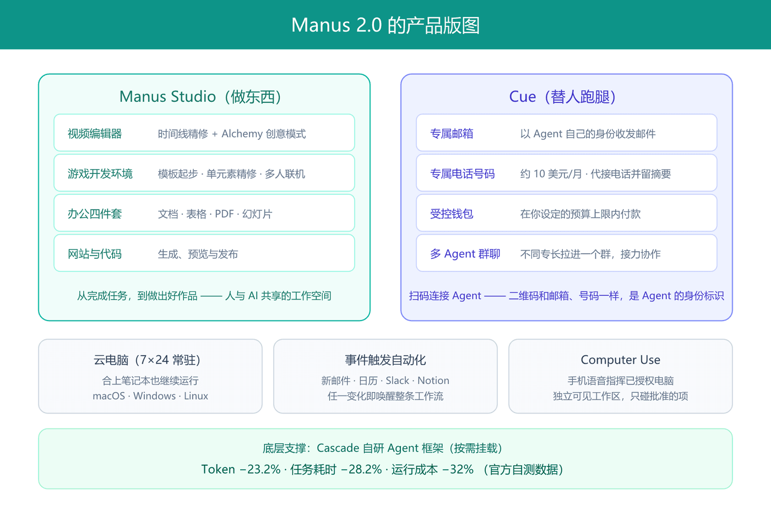This screenshot has width=771, height=532.
Task: Click "手机语音指挥已授权电脑" text
Action: tap(621, 381)
